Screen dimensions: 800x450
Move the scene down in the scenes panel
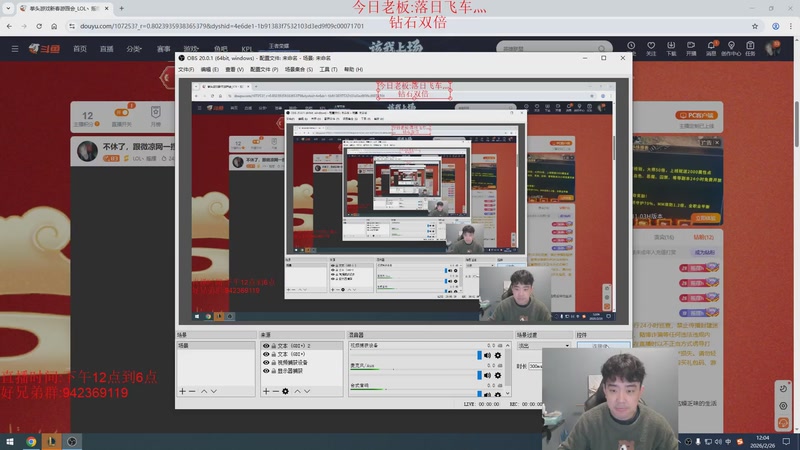click(214, 391)
